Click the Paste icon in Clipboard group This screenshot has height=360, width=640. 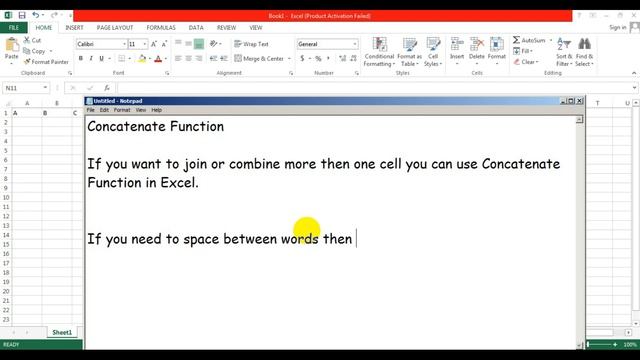click(x=11, y=45)
